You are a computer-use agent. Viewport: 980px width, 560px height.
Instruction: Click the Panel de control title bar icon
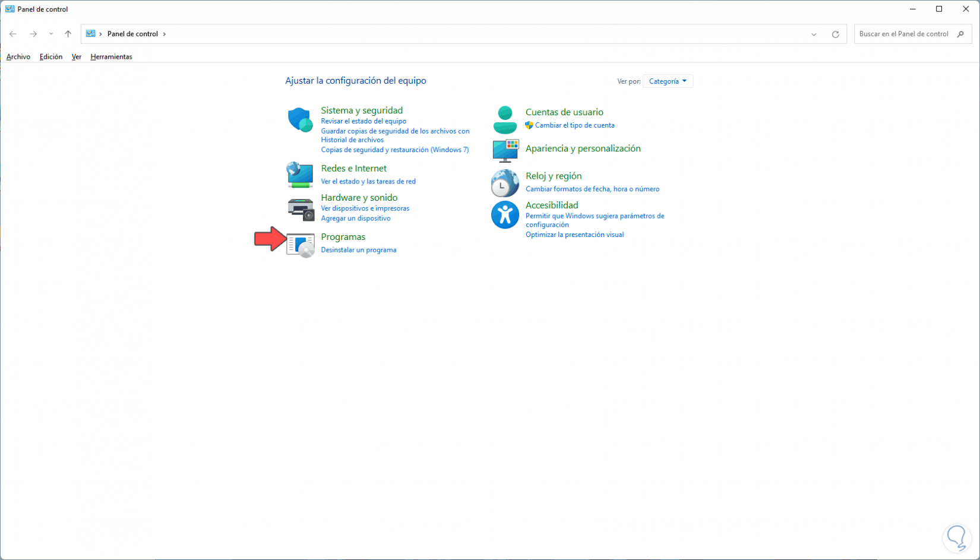coord(10,9)
